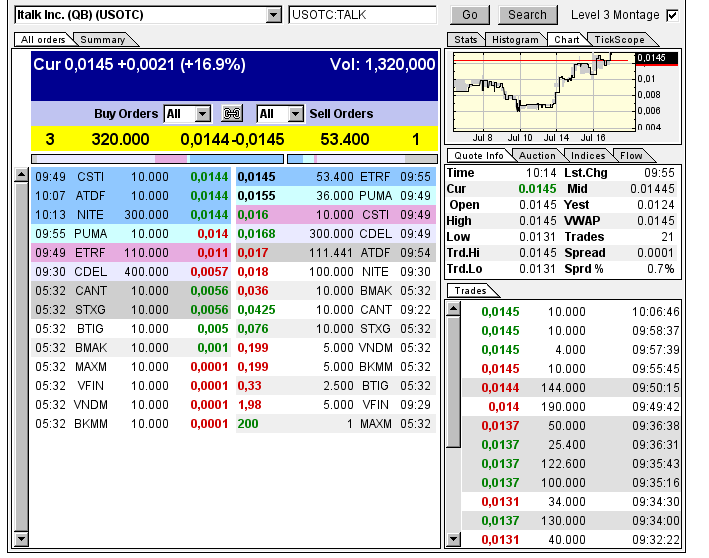Open the Histogram tab
The width and height of the screenshot is (709, 558).
click(515, 40)
